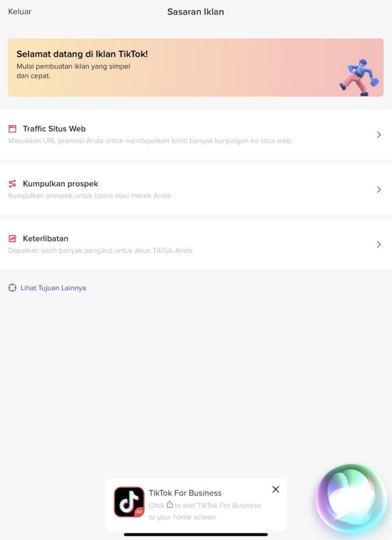Tap the running character illustration in banner
The image size is (392, 540).
360,77
